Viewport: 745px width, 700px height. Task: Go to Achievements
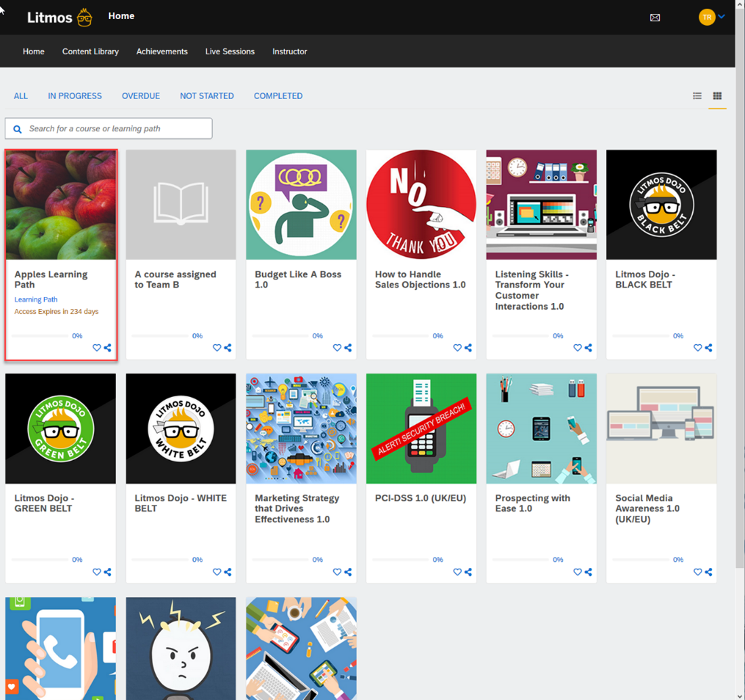click(x=162, y=52)
